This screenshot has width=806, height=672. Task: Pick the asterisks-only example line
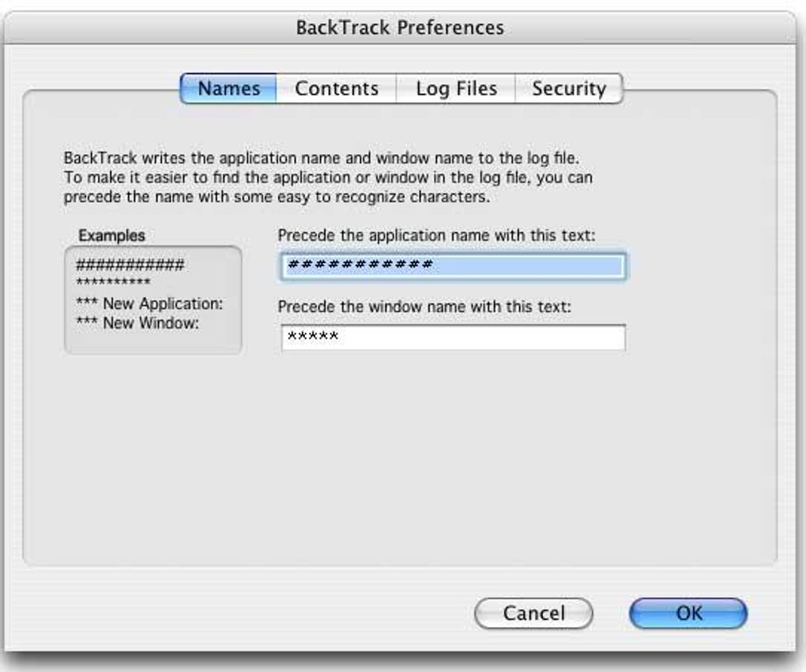(x=113, y=283)
